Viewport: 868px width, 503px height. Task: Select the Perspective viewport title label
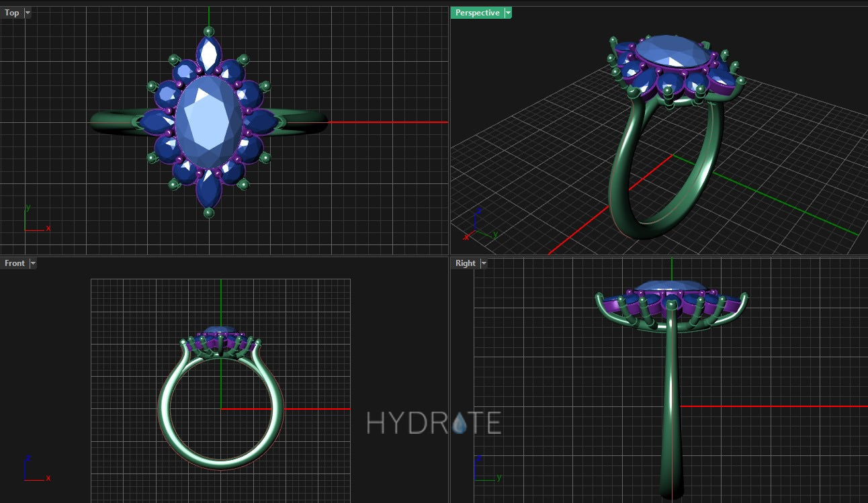click(477, 13)
